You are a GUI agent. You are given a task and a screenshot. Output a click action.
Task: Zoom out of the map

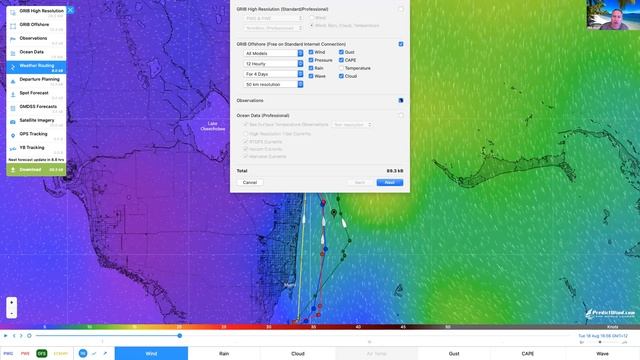(11, 313)
